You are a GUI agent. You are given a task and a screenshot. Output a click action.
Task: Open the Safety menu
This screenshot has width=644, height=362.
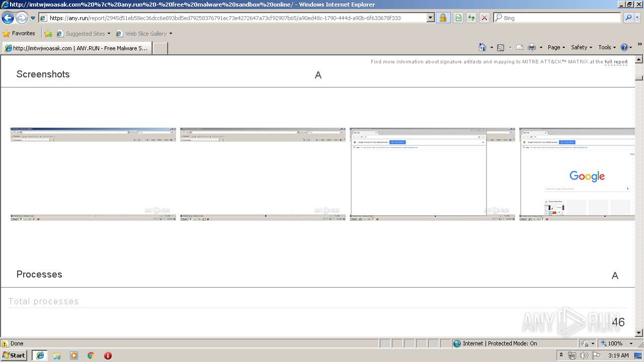(582, 47)
